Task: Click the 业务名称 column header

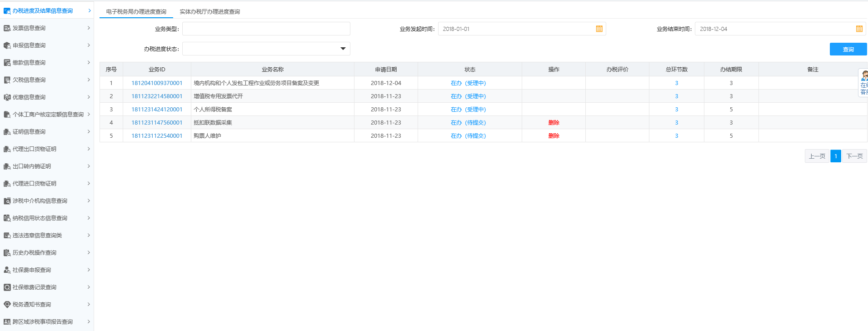Action: 273,70
